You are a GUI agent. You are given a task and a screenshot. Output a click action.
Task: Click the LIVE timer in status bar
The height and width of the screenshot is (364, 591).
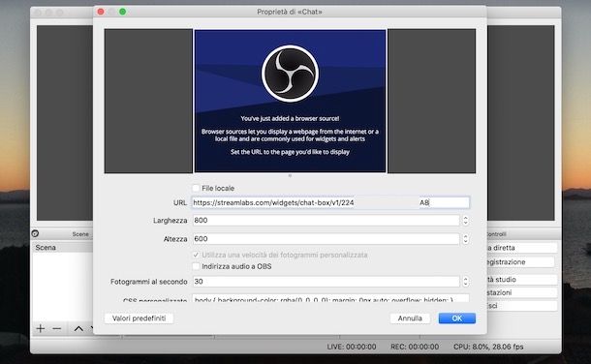(352, 347)
